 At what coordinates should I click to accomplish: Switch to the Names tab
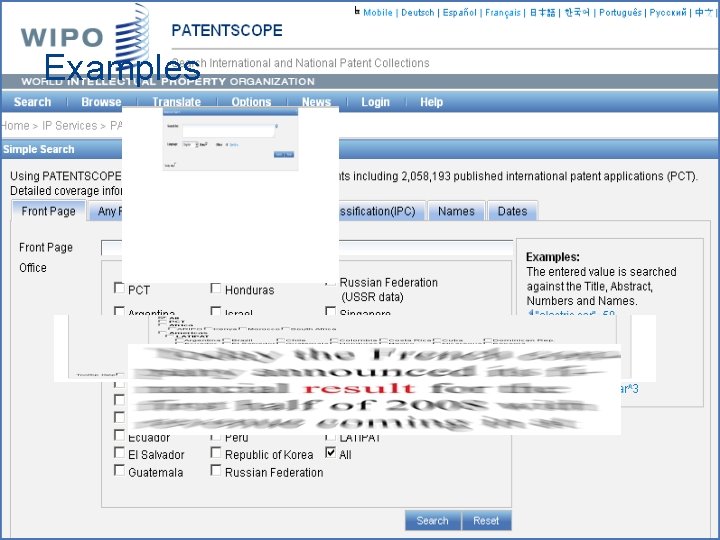pyautogui.click(x=456, y=211)
